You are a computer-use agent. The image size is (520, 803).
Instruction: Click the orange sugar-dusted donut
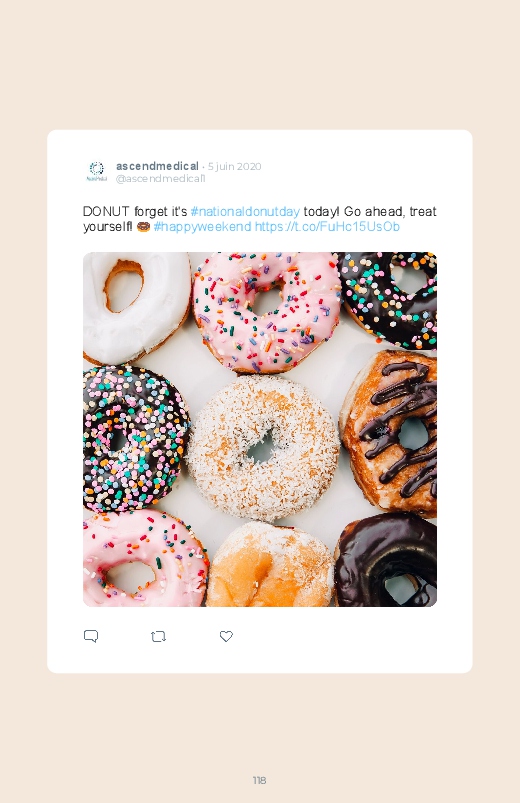tap(270, 565)
